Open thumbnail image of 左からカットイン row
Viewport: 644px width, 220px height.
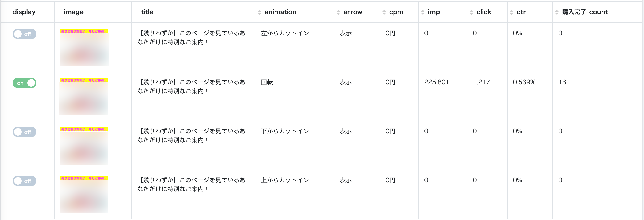[x=84, y=48]
